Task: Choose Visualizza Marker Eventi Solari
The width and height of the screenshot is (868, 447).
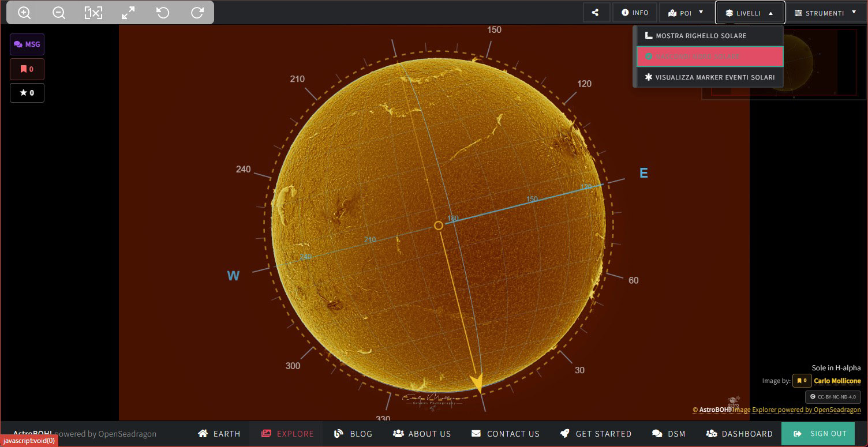Action: [x=710, y=77]
